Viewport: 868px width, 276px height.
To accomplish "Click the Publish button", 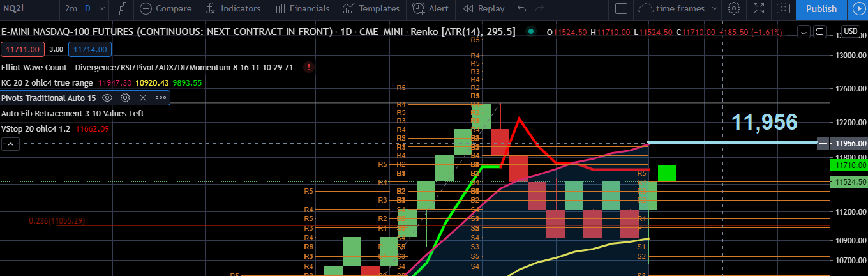I will [x=821, y=9].
